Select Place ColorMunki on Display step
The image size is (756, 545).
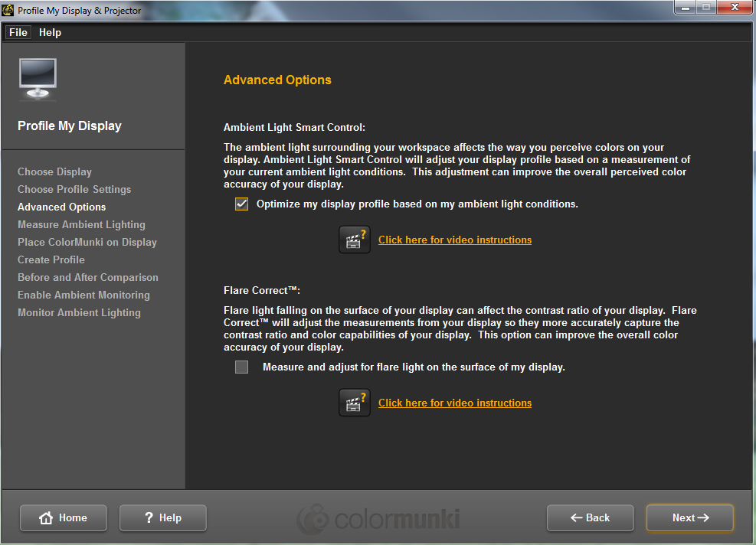point(87,242)
